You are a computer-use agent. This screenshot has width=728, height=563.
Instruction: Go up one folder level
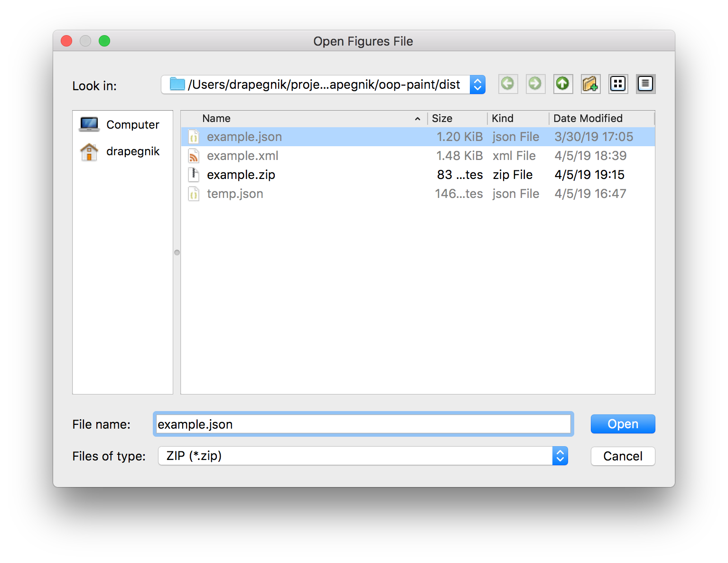click(563, 84)
